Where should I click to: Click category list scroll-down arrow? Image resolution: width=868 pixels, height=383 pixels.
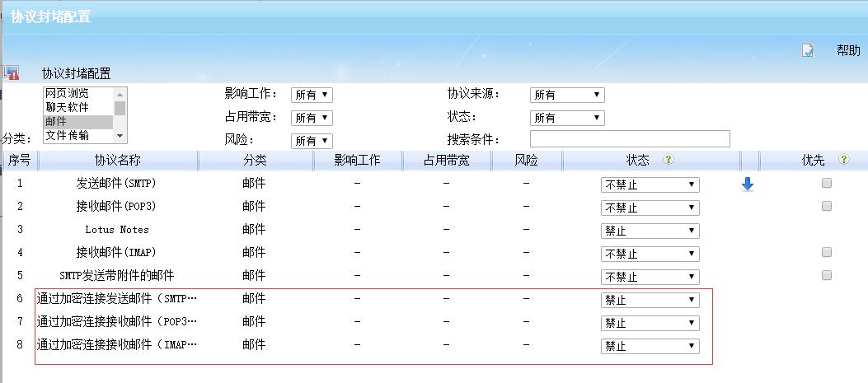click(120, 135)
